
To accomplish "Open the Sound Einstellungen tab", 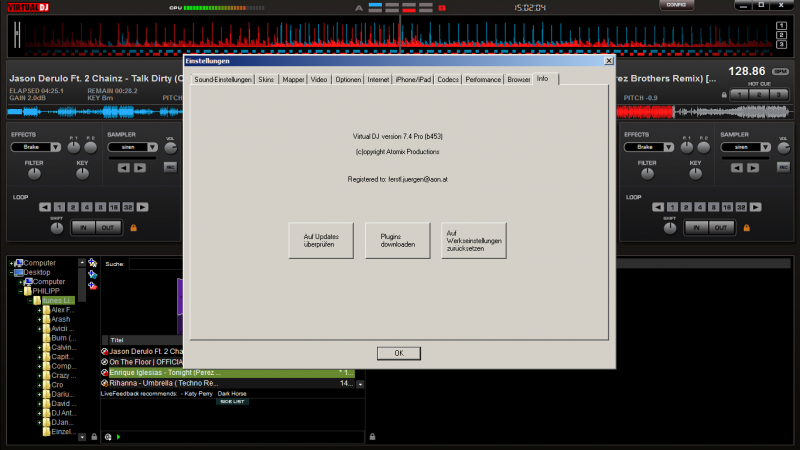I will [223, 80].
